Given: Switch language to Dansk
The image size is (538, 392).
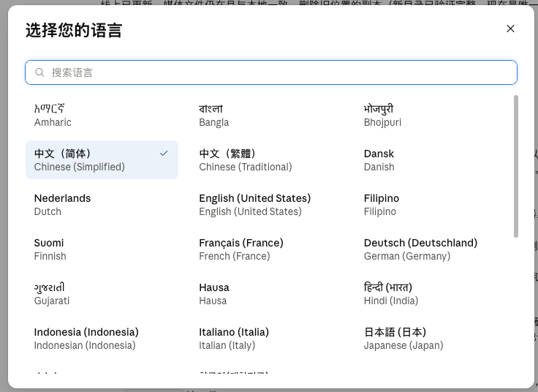Looking at the screenshot, I should (431, 160).
